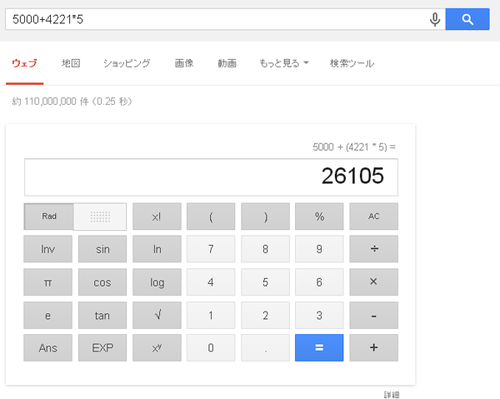Screen dimensions: 500x399
Task: Click the minus key
Action: (x=374, y=315)
